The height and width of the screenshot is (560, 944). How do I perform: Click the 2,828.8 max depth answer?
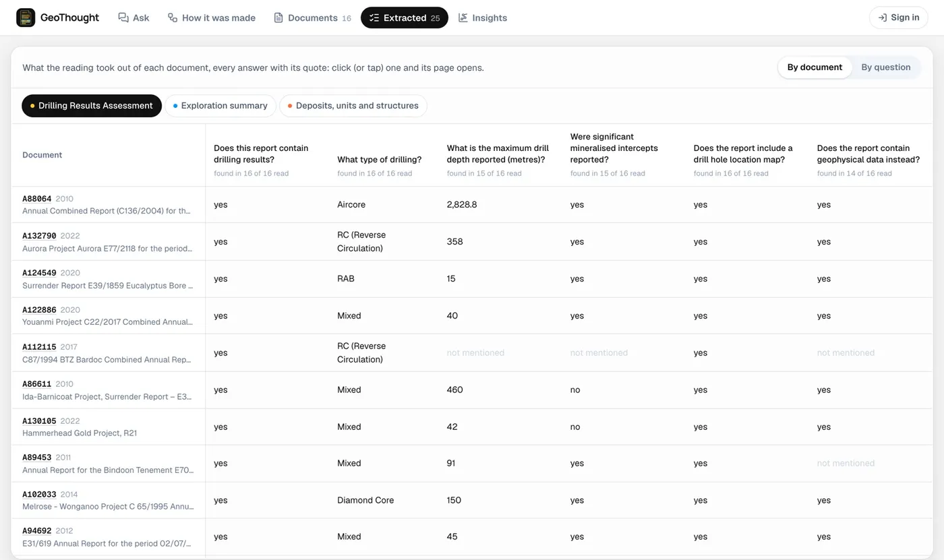pos(462,205)
